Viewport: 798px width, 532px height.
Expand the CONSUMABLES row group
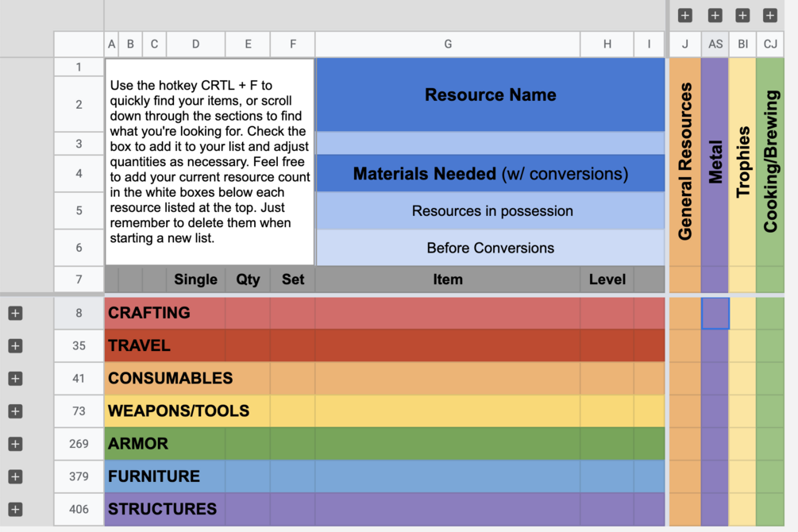(x=15, y=379)
